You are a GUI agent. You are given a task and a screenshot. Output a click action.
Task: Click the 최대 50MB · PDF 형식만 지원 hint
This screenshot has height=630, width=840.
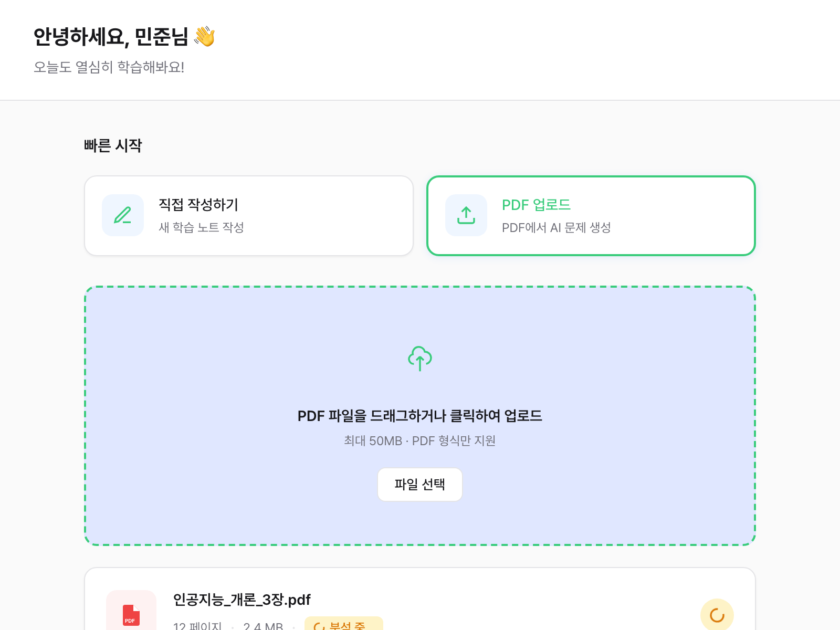pos(419,440)
